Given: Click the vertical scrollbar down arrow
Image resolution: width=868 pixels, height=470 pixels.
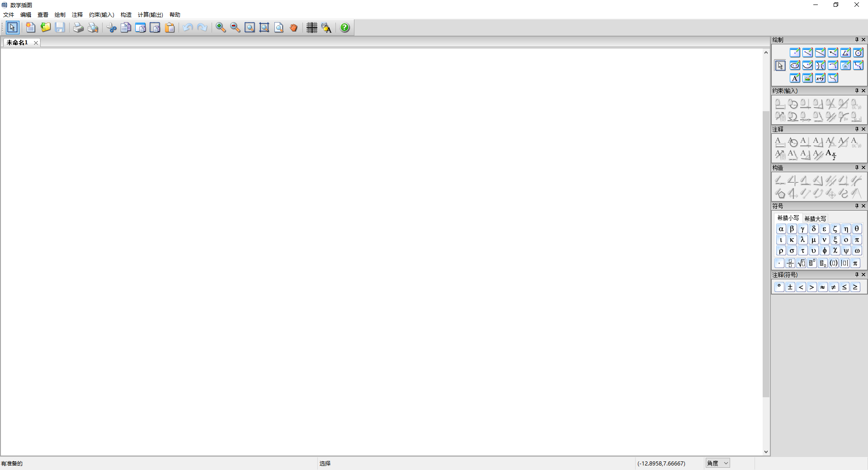Looking at the screenshot, I should pyautogui.click(x=766, y=452).
